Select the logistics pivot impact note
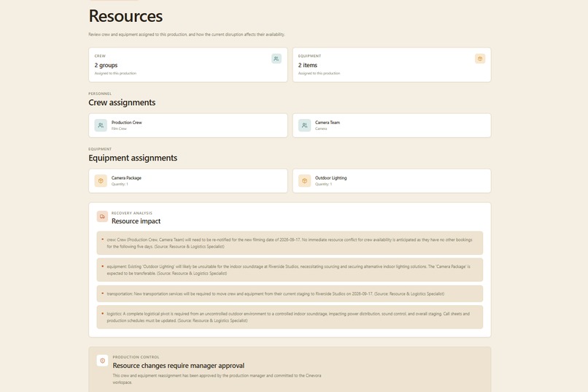588x392 pixels. click(290, 317)
